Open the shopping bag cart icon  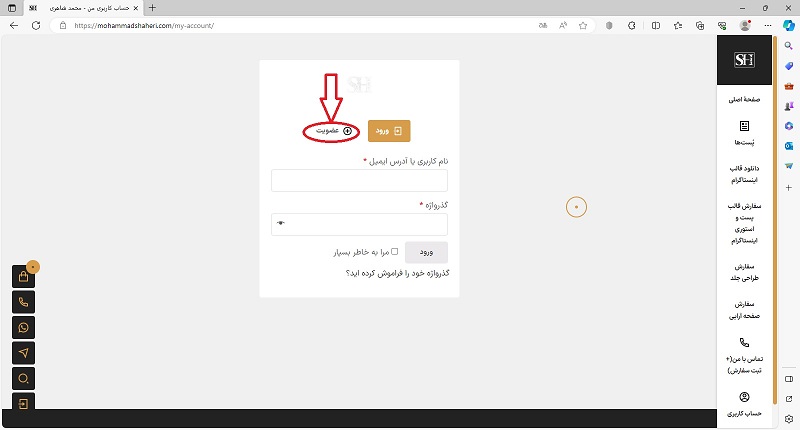24,277
